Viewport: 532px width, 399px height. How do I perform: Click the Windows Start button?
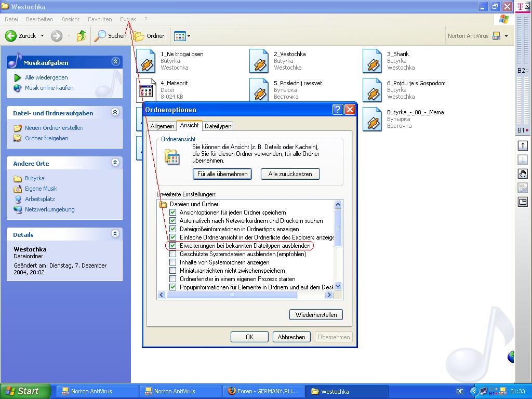tap(25, 391)
